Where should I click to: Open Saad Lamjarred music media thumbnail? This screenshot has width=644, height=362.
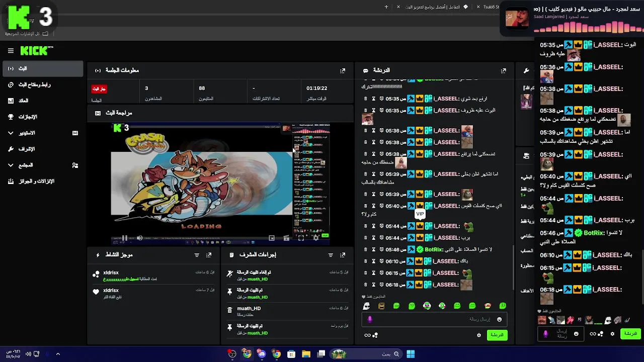pyautogui.click(x=517, y=19)
